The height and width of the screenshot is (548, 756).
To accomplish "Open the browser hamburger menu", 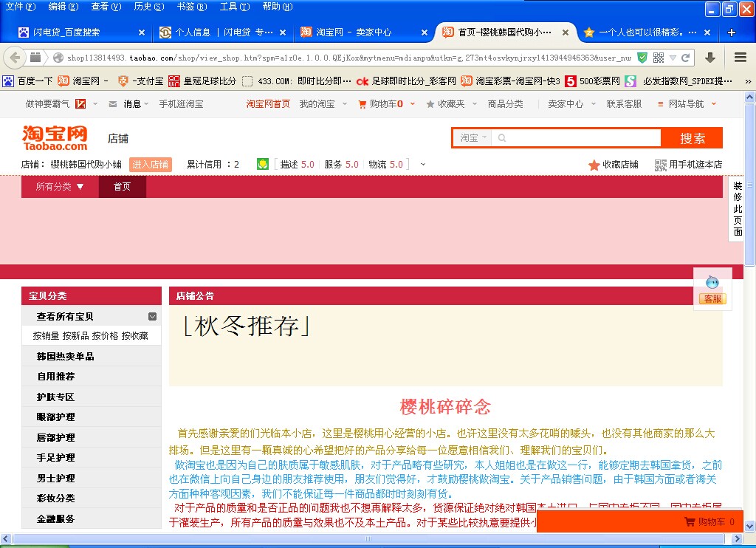I will [740, 58].
